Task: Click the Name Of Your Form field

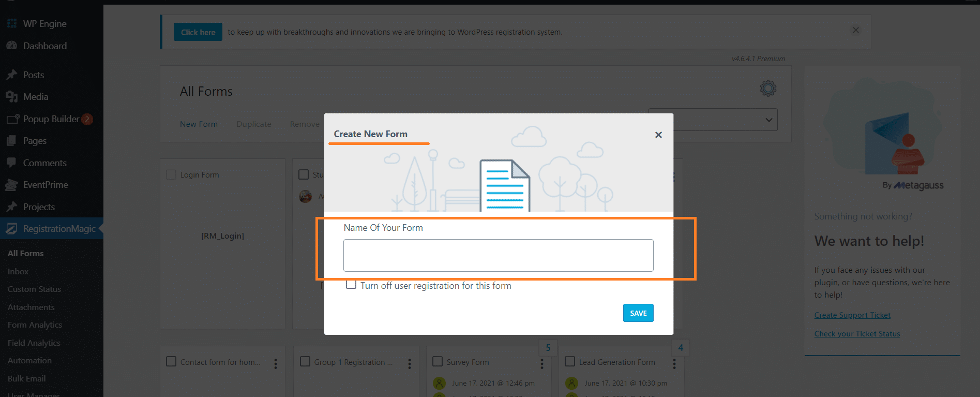Action: click(x=498, y=255)
